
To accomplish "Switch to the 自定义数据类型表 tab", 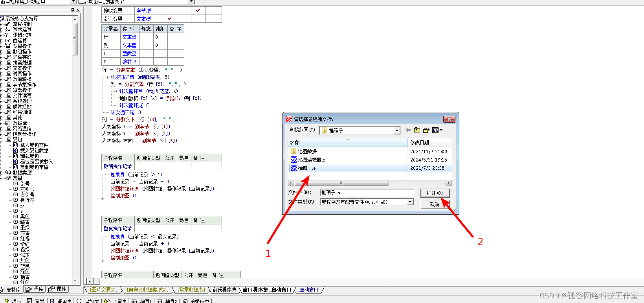I will click(x=147, y=290).
